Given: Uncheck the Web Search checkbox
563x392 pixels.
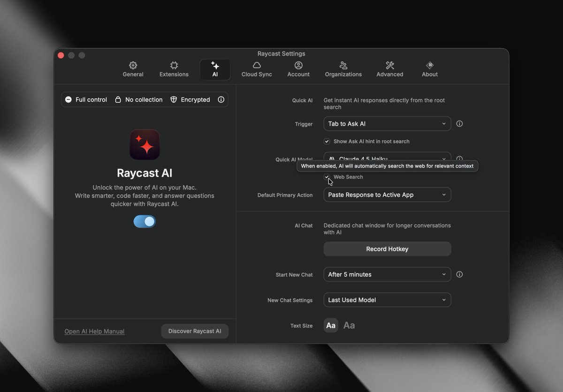Looking at the screenshot, I should (x=327, y=177).
